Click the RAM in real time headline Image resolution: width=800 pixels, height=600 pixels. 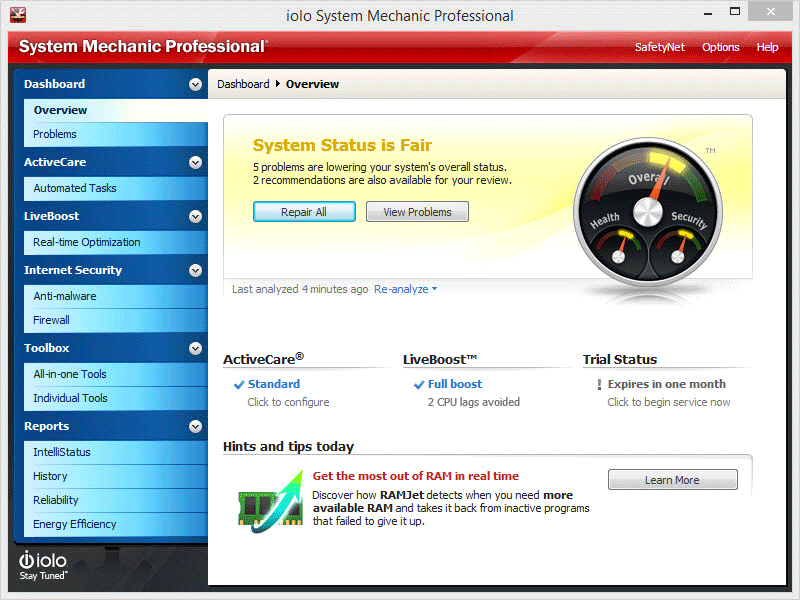(x=415, y=476)
